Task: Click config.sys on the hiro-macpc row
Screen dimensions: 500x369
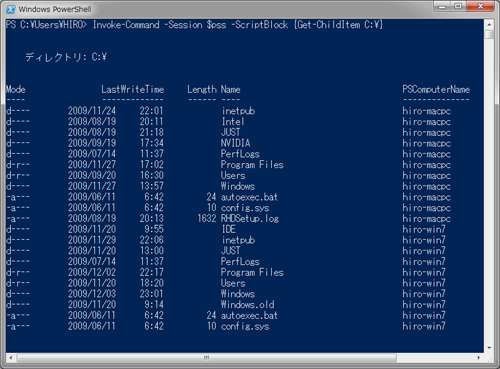Action: (245, 207)
